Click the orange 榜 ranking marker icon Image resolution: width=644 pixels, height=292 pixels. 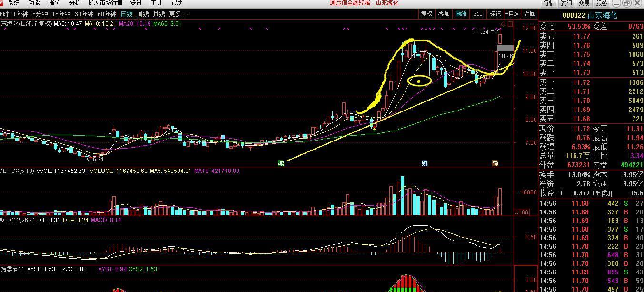tap(495, 163)
